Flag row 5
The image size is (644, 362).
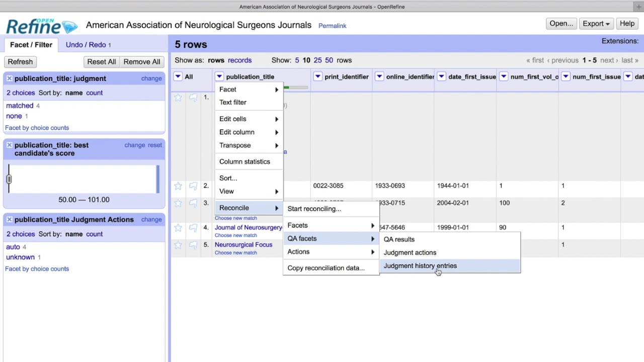[x=193, y=245]
